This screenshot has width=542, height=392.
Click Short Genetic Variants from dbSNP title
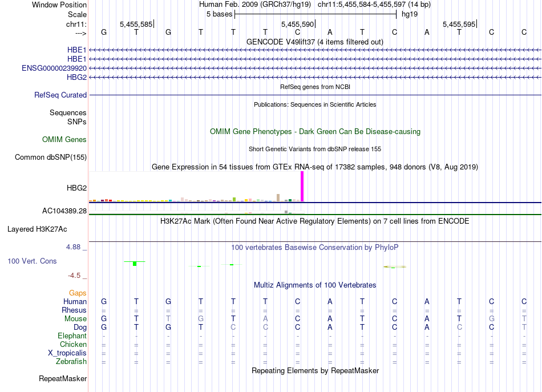[x=315, y=149]
